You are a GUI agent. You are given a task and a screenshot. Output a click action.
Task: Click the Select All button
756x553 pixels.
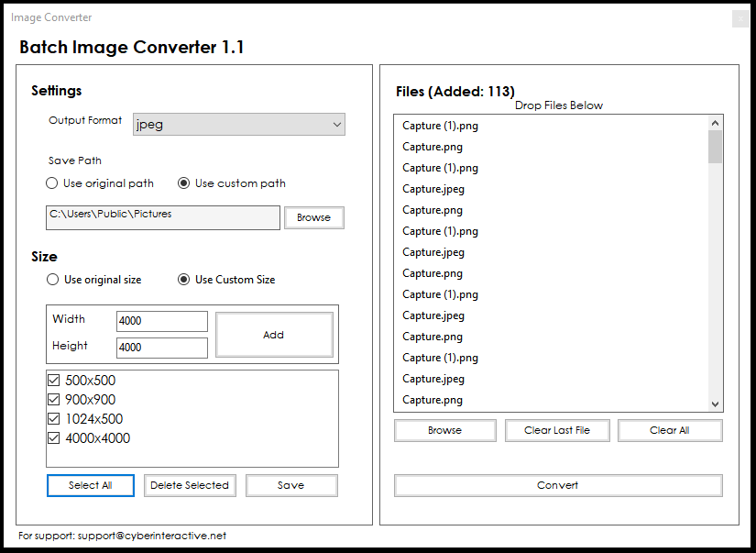click(x=91, y=485)
